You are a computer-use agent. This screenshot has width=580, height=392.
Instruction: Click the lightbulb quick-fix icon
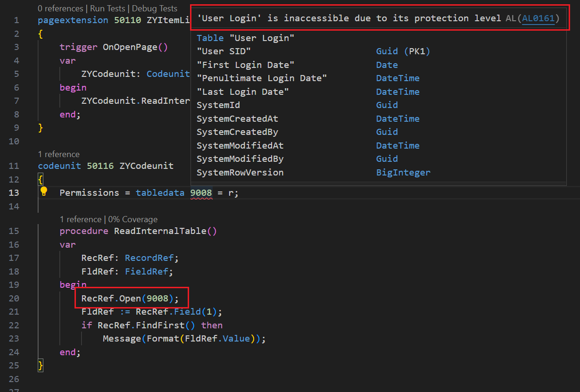pyautogui.click(x=44, y=192)
